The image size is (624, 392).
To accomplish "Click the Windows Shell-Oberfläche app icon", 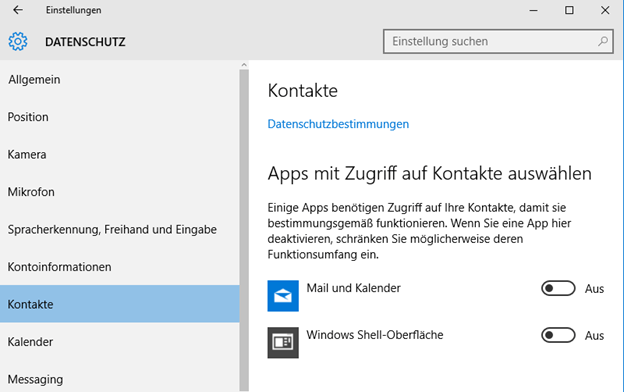I will (283, 343).
